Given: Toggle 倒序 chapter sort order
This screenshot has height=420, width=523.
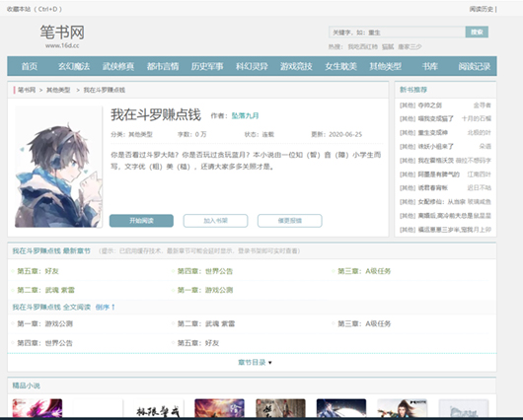Looking at the screenshot, I should point(105,307).
